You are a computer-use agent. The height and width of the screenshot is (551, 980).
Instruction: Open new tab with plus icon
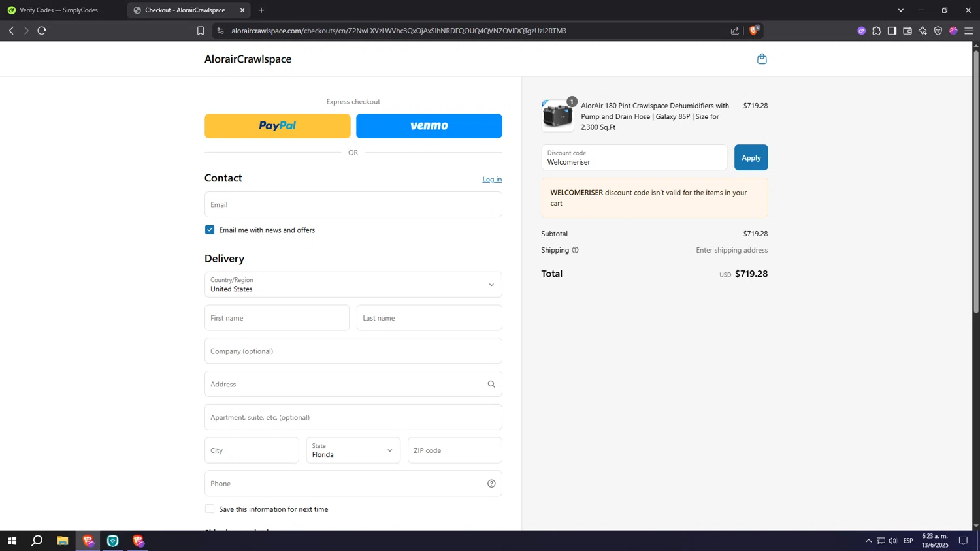click(x=261, y=10)
